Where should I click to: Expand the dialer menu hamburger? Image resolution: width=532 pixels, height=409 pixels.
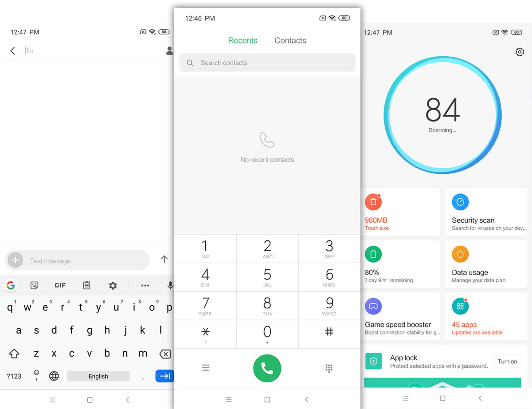pyautogui.click(x=206, y=368)
